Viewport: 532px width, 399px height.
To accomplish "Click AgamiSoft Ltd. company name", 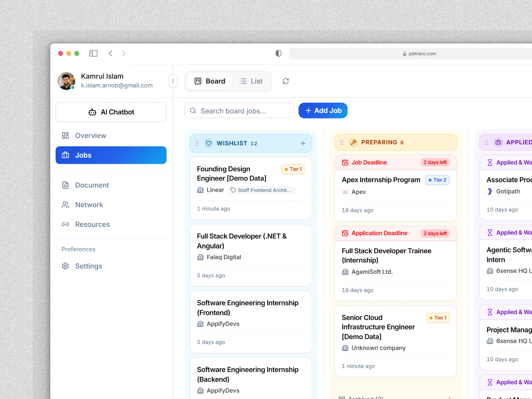I will (x=372, y=272).
